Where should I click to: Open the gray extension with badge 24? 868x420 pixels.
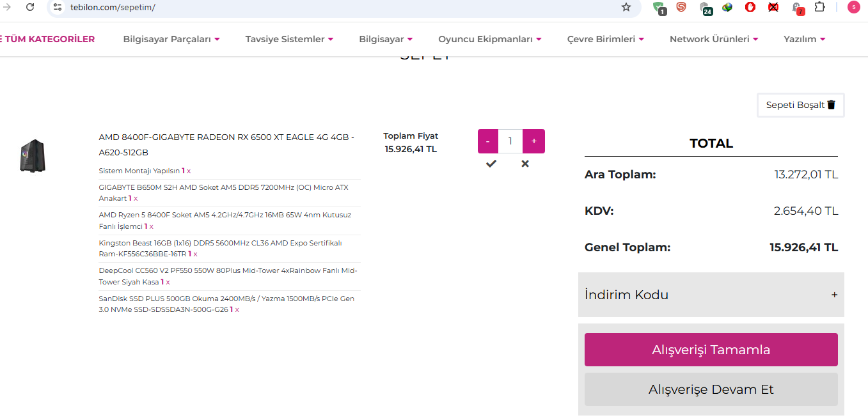coord(705,8)
